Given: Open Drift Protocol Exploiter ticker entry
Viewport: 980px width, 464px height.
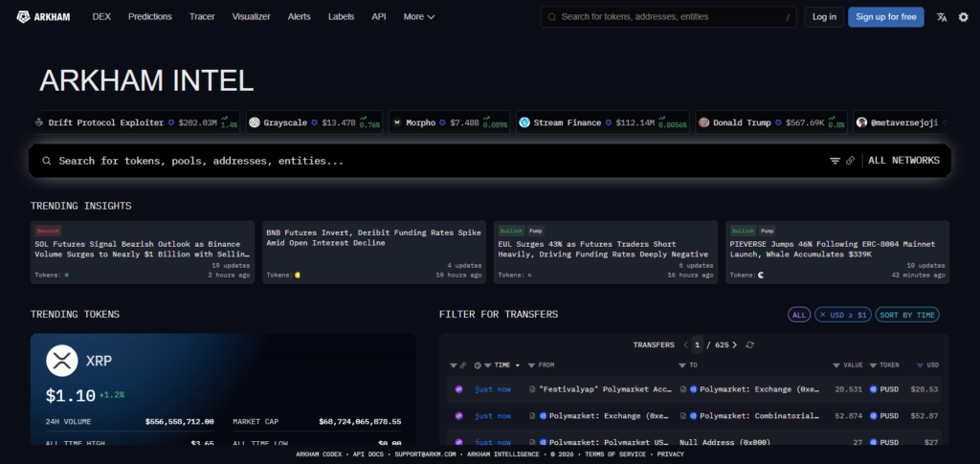Looking at the screenshot, I should pyautogui.click(x=136, y=122).
